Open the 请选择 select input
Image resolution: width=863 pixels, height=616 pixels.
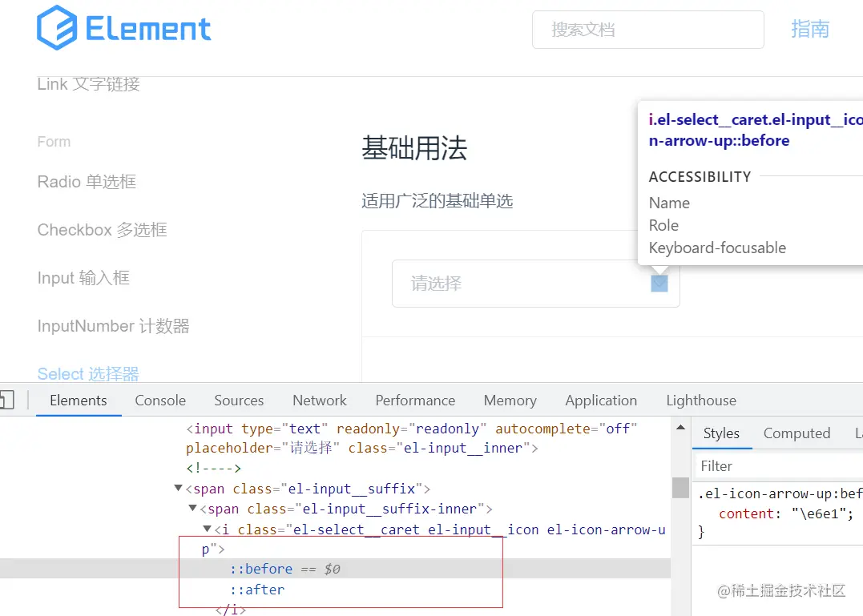[535, 284]
